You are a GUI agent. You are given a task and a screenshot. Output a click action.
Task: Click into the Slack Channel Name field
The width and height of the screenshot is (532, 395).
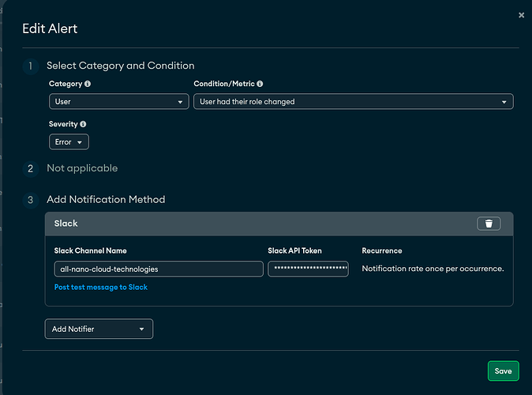click(158, 269)
